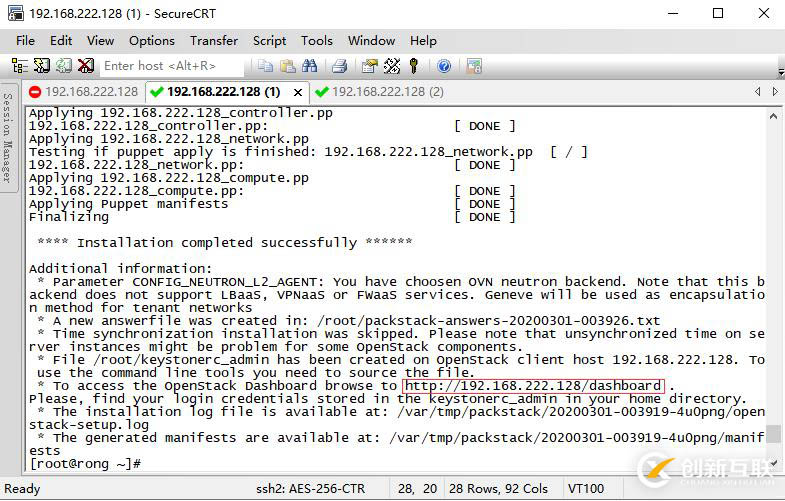Click the http://192.168.222.128/dashboard URL
This screenshot has height=501, width=785.
(533, 386)
